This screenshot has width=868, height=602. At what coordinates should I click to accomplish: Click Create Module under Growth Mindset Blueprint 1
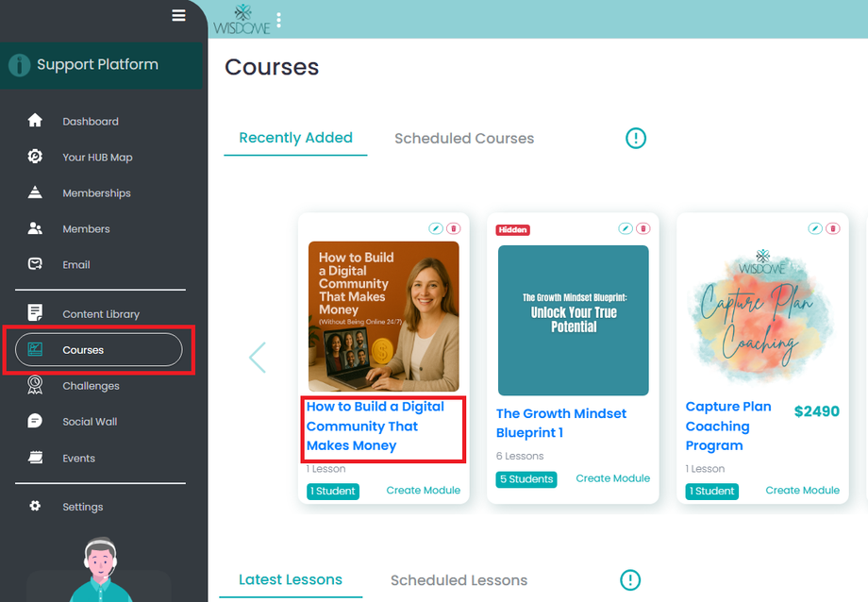coord(612,478)
